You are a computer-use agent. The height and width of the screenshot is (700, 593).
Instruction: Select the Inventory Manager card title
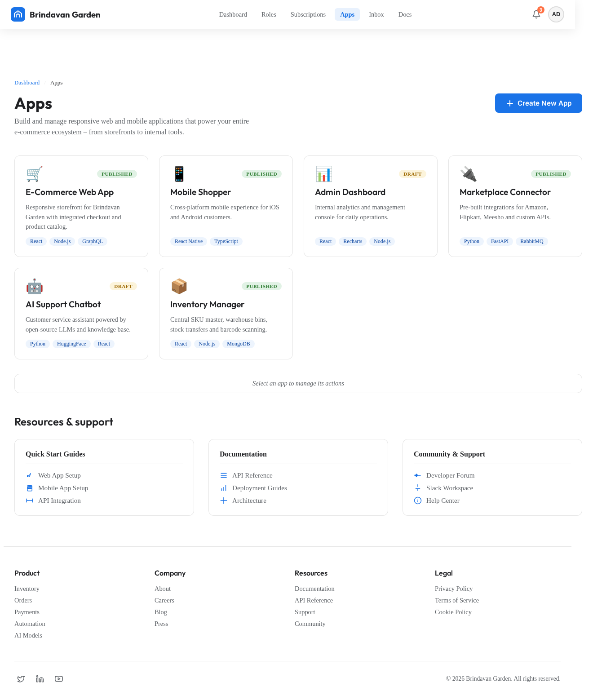[x=207, y=305]
